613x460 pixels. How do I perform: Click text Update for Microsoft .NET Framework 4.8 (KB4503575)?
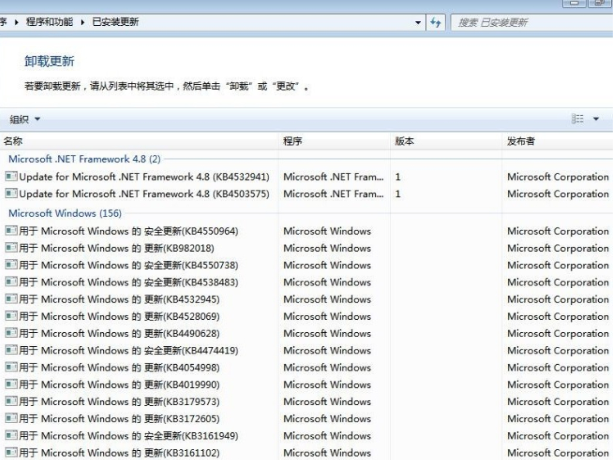pyautogui.click(x=144, y=194)
